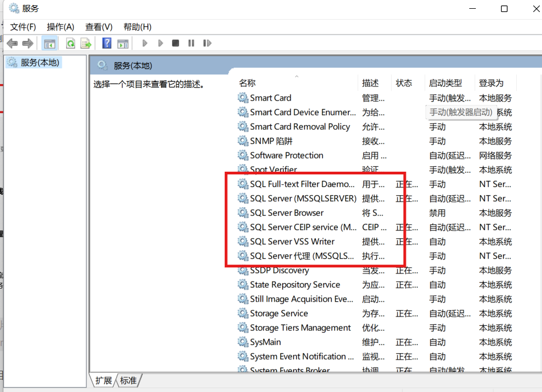This screenshot has height=392, width=542.
Task: Click 本地服务 logon of SNMP 陷阱
Action: [496, 141]
